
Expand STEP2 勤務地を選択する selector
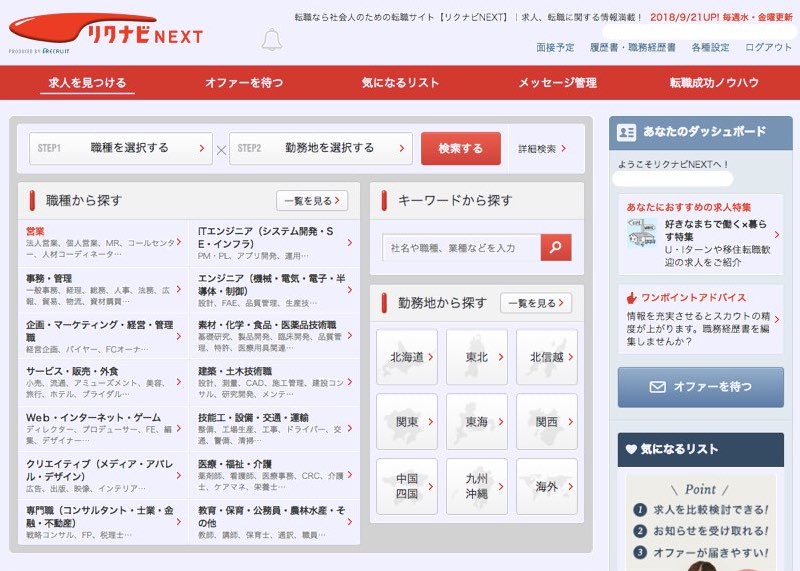(321, 148)
